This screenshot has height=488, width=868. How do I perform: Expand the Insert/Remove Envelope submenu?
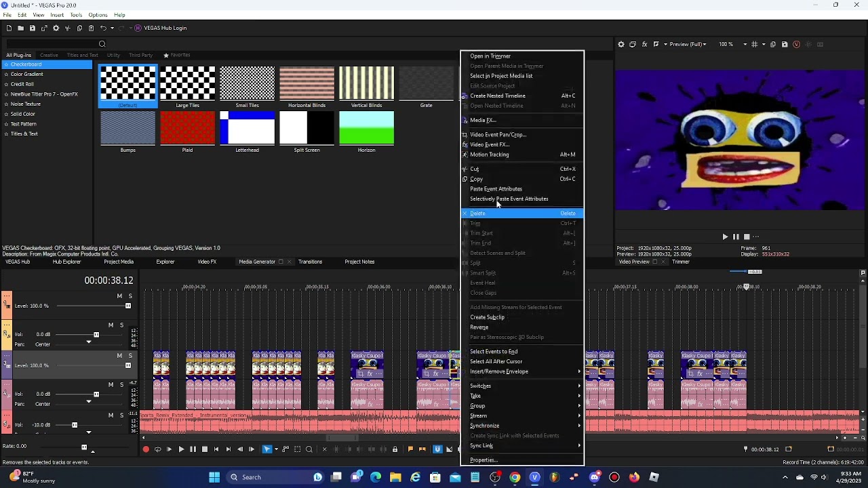click(x=522, y=371)
